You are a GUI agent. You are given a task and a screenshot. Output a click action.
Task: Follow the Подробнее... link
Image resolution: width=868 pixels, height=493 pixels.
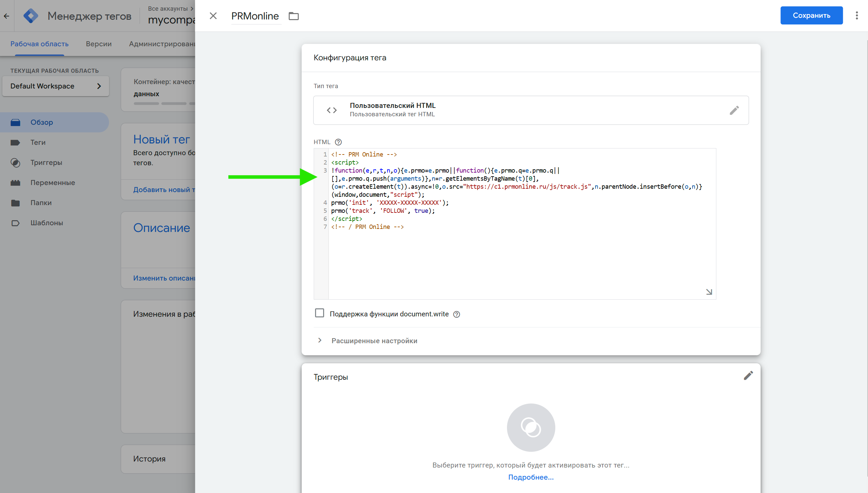[x=530, y=477]
